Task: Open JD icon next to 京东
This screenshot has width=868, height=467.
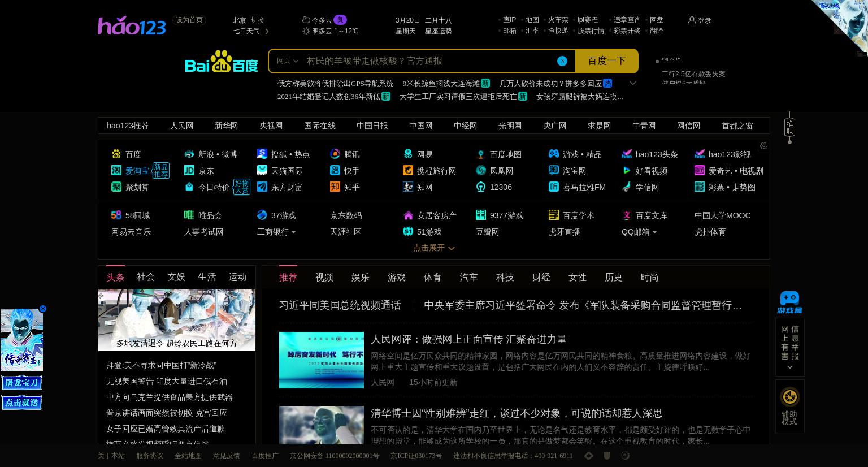Action: tap(189, 170)
